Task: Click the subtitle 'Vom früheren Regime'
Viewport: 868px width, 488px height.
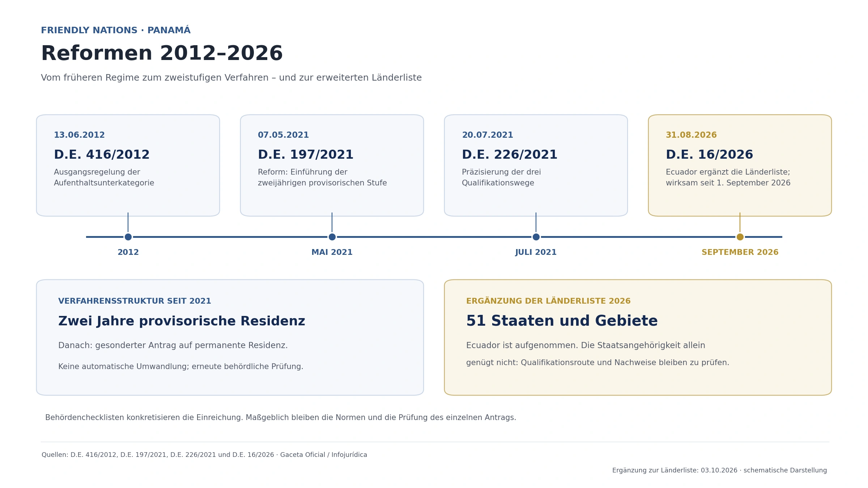Action: coord(231,78)
